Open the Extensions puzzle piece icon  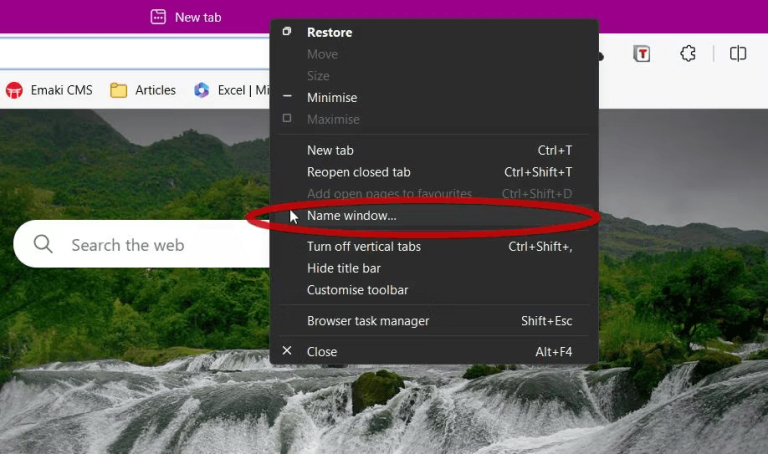tap(688, 53)
